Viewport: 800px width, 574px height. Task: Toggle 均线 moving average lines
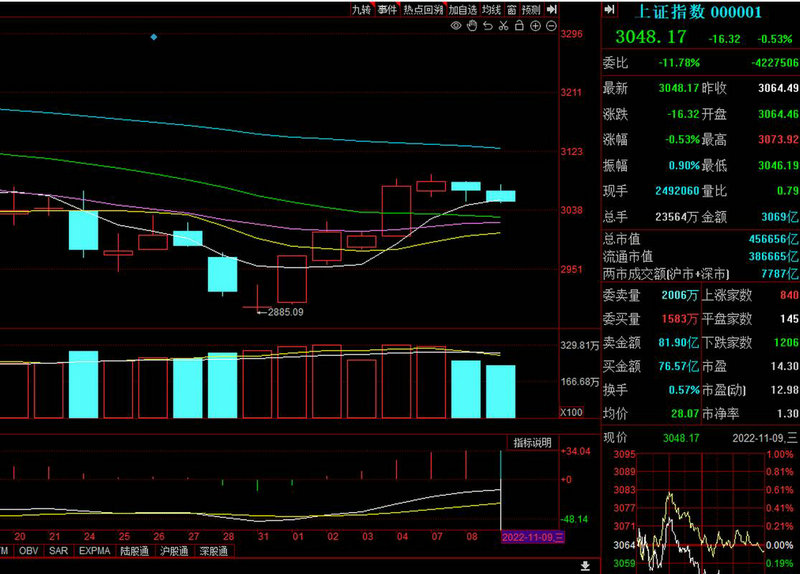tap(491, 9)
